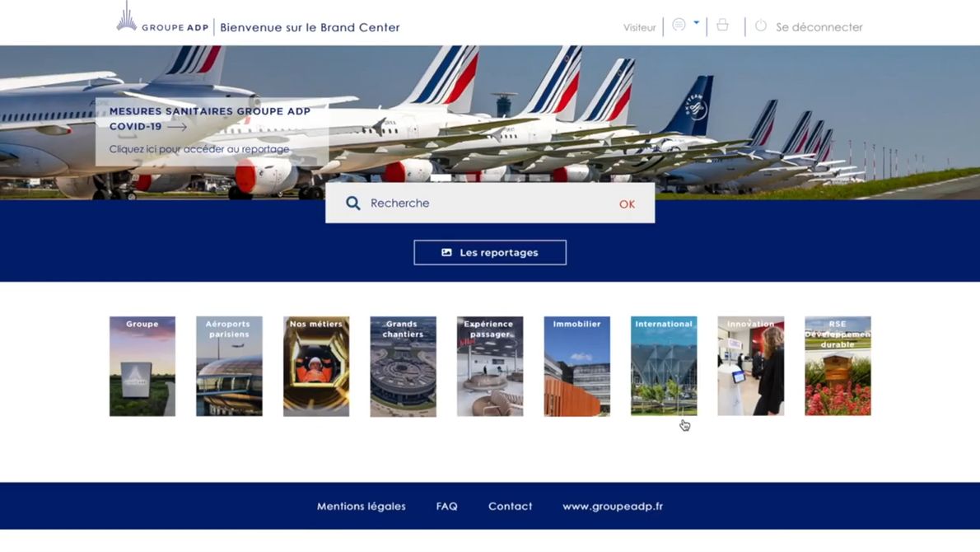Click the magnifier search icon
This screenshot has height=552, width=980.
(353, 203)
